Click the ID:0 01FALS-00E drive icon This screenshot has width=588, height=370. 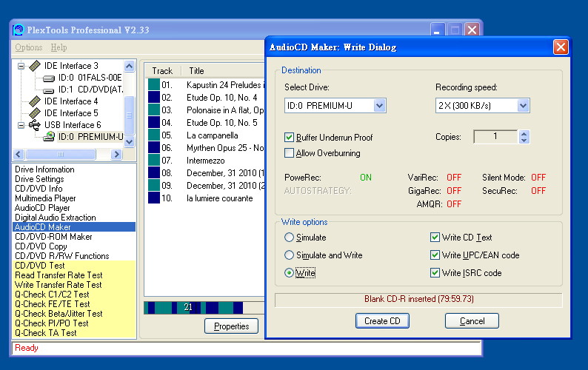point(49,78)
